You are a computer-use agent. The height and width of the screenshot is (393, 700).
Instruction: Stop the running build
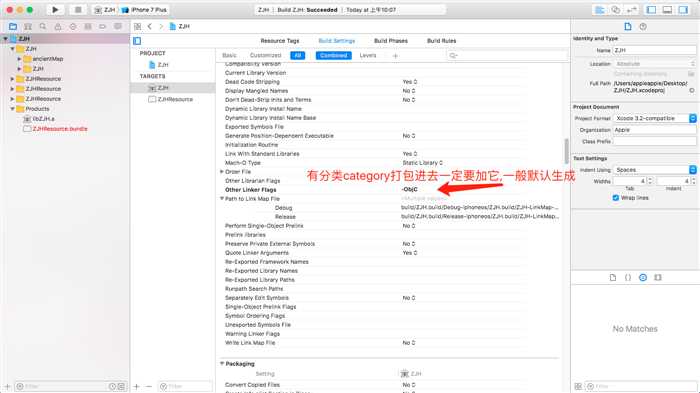pos(78,9)
